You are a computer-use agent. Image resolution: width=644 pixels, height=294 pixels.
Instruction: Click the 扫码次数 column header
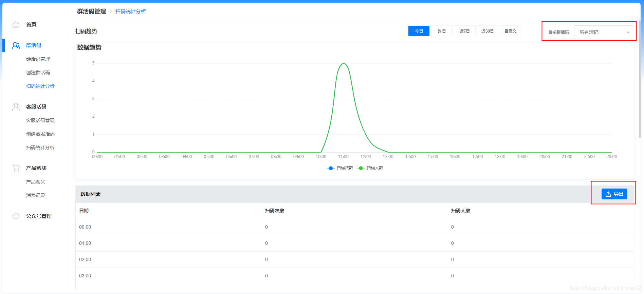coord(275,211)
